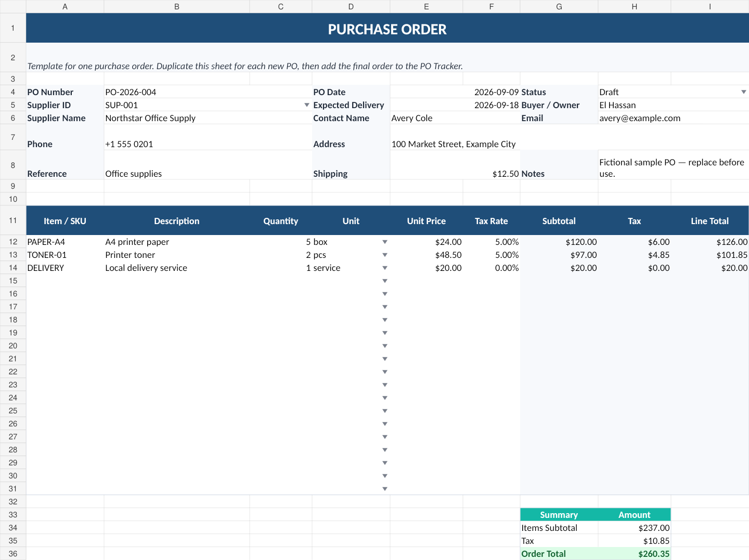Image resolution: width=749 pixels, height=560 pixels.
Task: Select the avery@example.com email cell
Action: (x=674, y=118)
